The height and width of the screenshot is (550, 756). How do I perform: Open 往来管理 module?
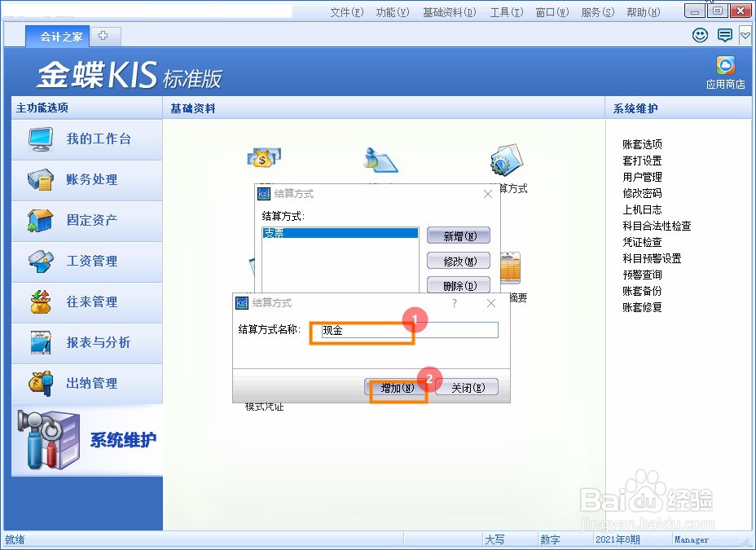[87, 302]
